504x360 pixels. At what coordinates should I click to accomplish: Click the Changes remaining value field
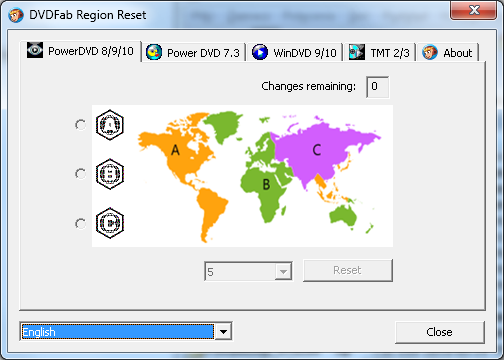point(377,87)
